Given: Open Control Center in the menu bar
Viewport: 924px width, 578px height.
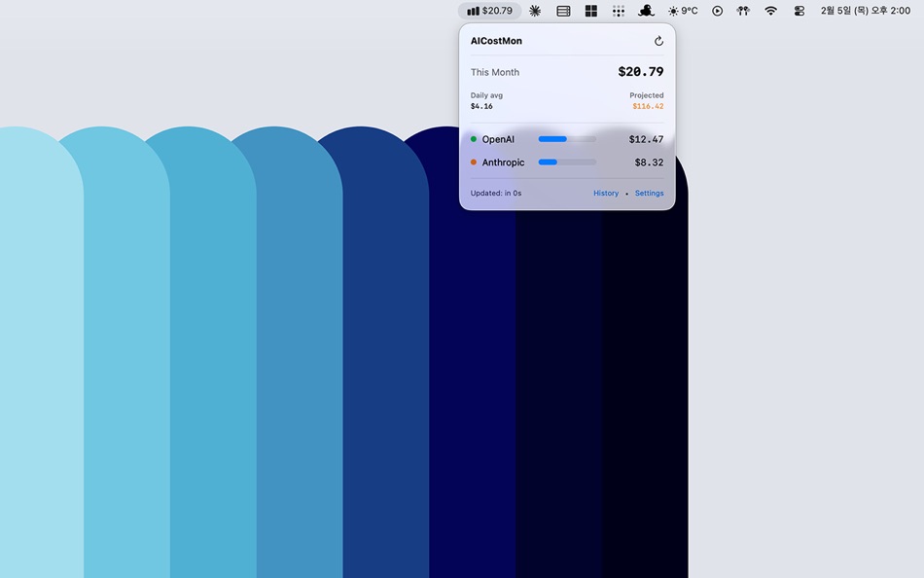Looking at the screenshot, I should (x=800, y=11).
